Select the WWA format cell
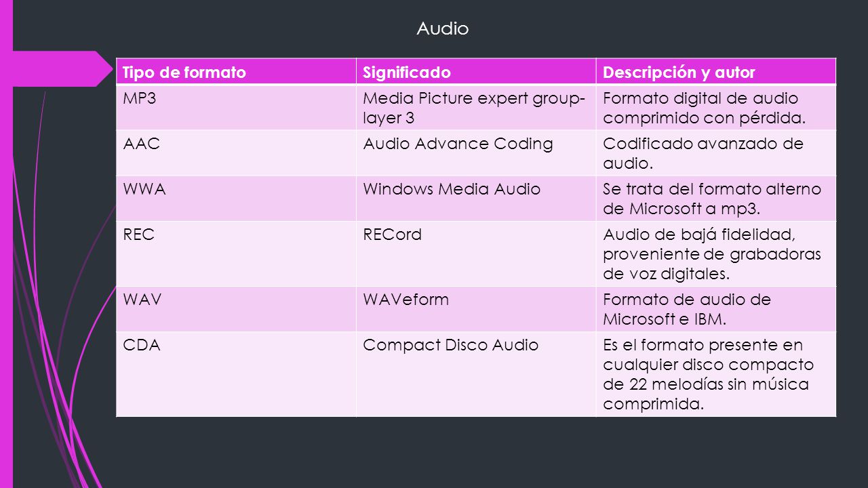 [236, 199]
